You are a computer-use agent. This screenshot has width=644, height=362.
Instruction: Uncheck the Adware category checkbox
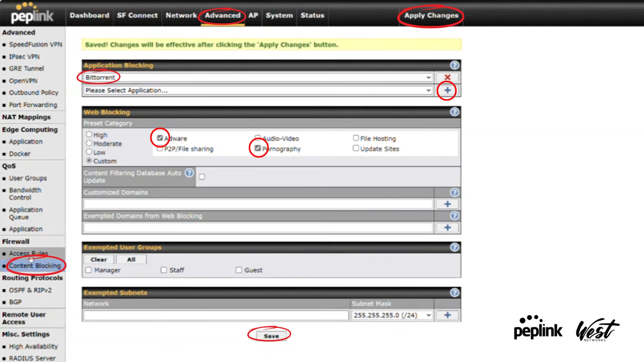pyautogui.click(x=160, y=138)
